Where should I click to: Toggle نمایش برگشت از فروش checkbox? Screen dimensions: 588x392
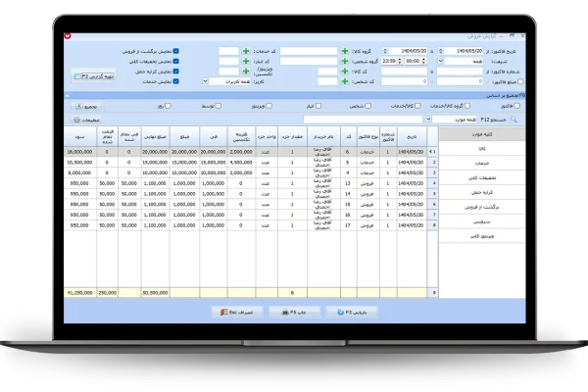click(175, 51)
